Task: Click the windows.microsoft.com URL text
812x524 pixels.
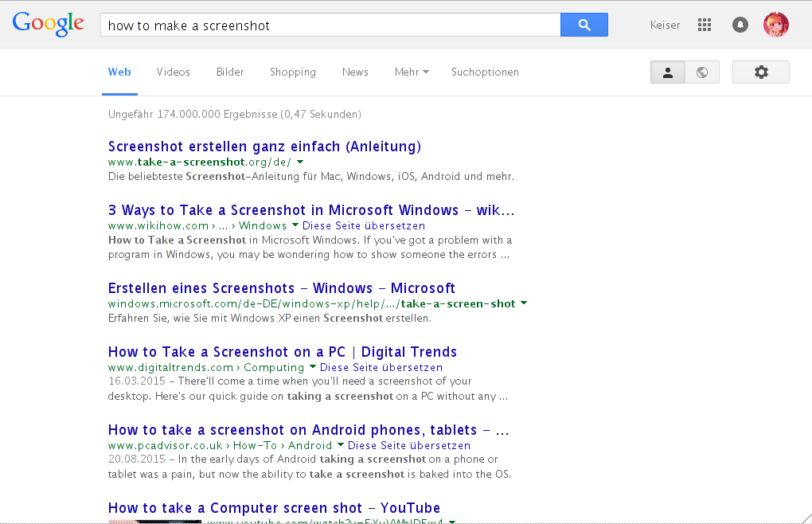Action: (312, 303)
